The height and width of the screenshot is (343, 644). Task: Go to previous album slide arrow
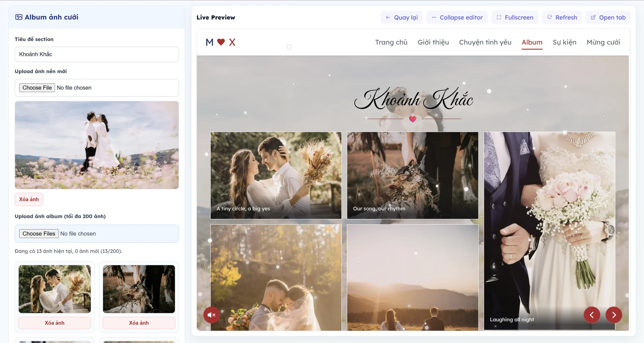tap(592, 315)
